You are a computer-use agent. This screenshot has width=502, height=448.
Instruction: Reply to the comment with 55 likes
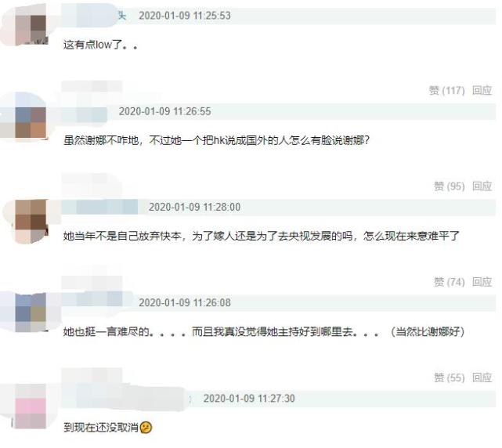pos(482,378)
